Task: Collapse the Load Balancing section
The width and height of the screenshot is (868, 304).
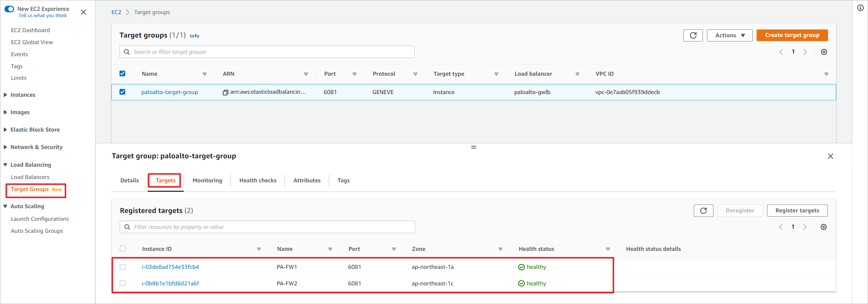Action: pos(5,165)
